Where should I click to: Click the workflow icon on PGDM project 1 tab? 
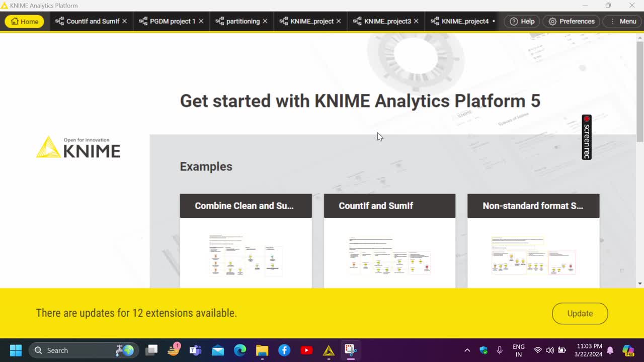coord(143,21)
